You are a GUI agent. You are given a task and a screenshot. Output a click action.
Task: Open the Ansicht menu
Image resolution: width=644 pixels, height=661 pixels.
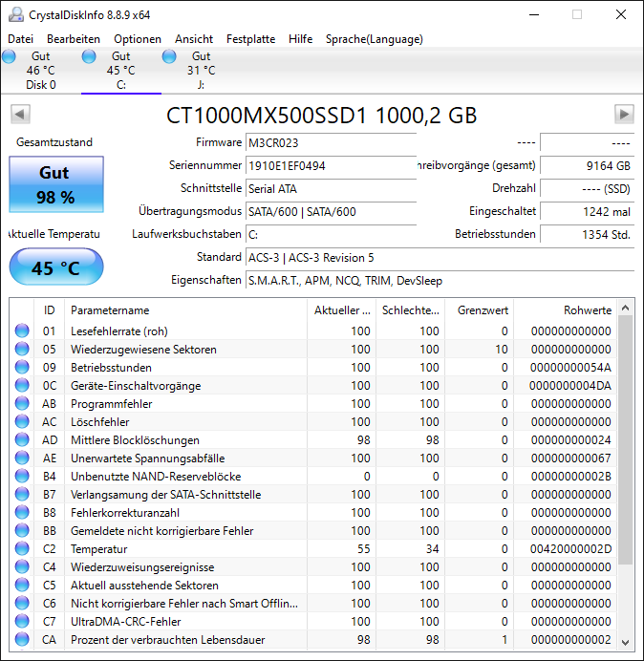point(194,39)
